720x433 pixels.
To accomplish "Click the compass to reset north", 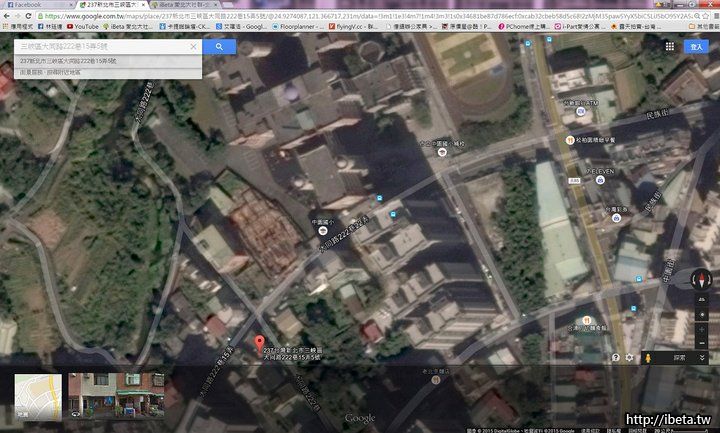I will [702, 279].
